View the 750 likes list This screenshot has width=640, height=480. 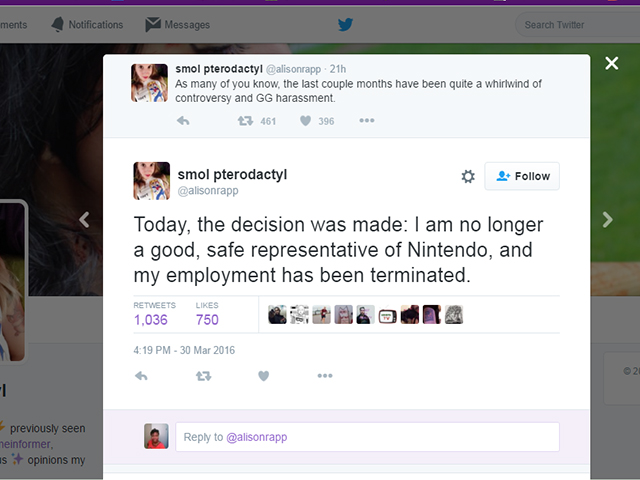pyautogui.click(x=207, y=314)
